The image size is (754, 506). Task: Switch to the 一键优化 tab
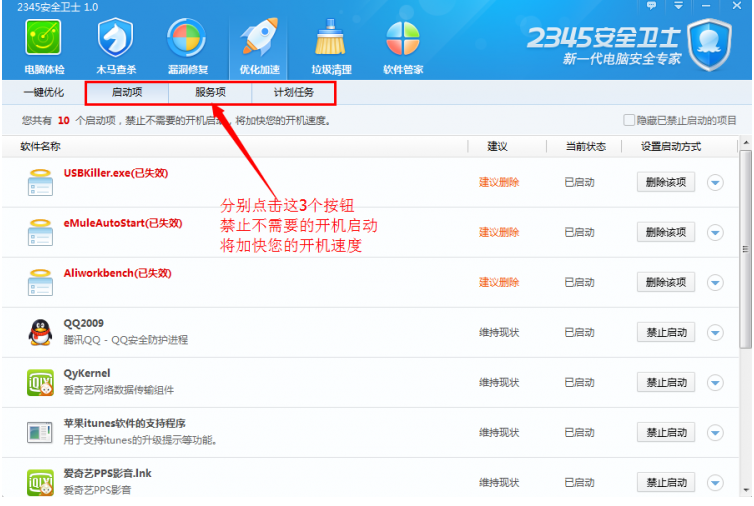pos(44,92)
